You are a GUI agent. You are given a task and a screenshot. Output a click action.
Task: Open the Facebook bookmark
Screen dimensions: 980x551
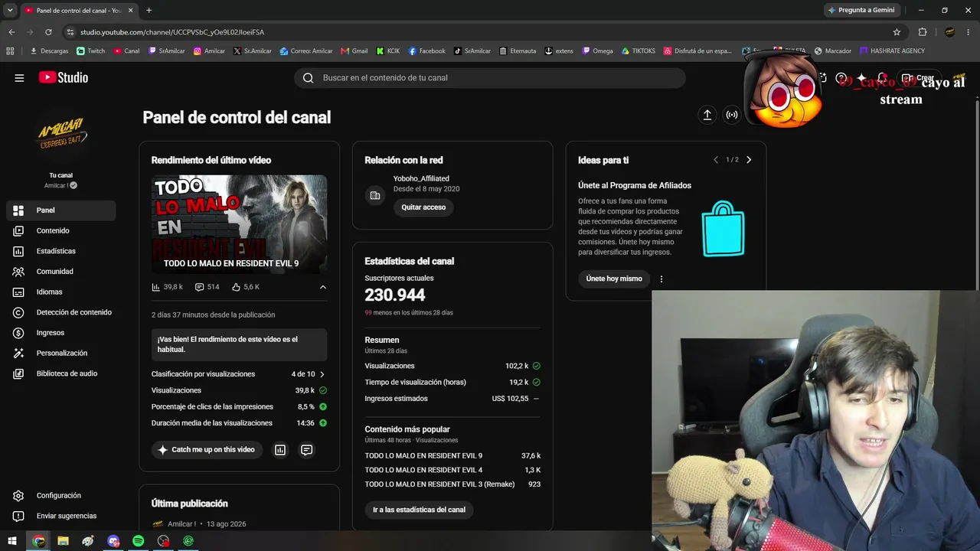426,51
